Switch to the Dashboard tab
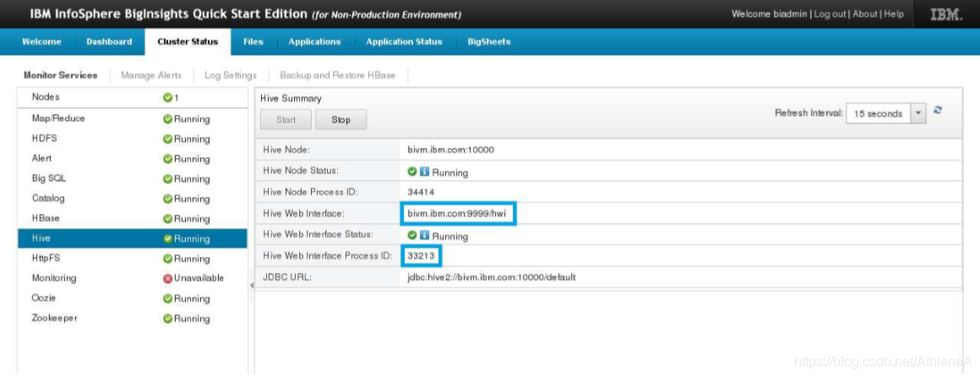The width and height of the screenshot is (980, 377). pyautogui.click(x=109, y=42)
